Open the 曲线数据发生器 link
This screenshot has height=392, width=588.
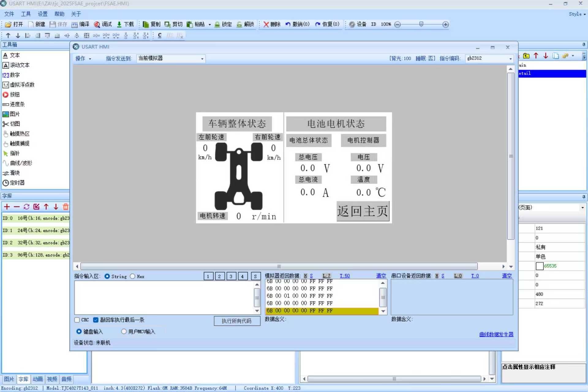(x=496, y=334)
